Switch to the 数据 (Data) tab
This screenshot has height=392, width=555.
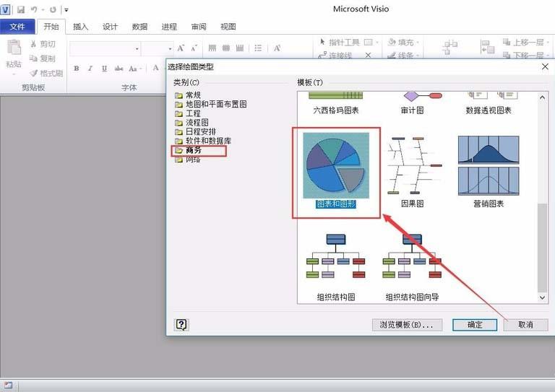(139, 27)
